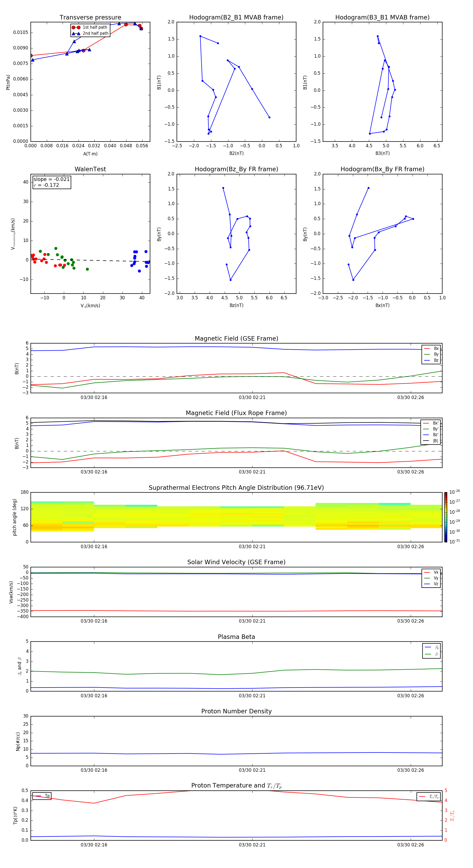Image resolution: width=473 pixels, height=868 pixels.
Task: Click the 'Transverse pressure' plot title
Action: coord(90,18)
